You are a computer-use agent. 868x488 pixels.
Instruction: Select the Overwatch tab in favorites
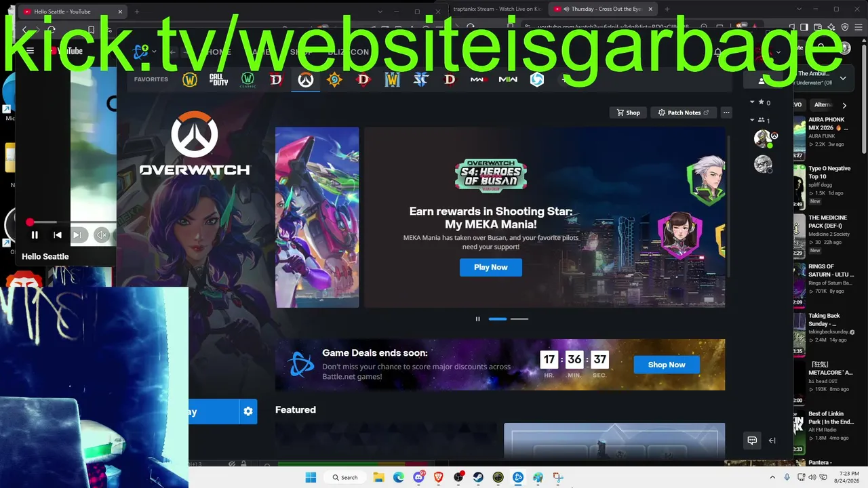click(x=306, y=80)
